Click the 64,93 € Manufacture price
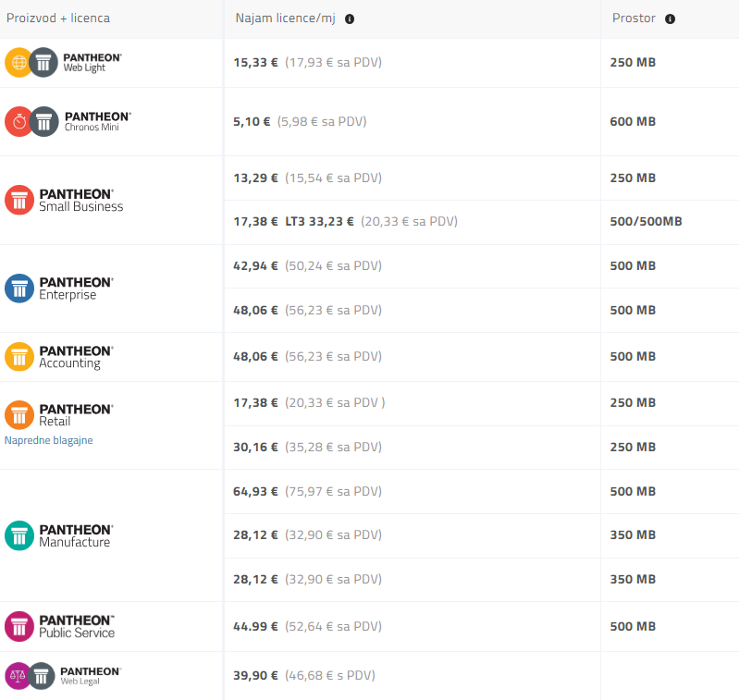Image resolution: width=739 pixels, height=700 pixels. point(255,491)
